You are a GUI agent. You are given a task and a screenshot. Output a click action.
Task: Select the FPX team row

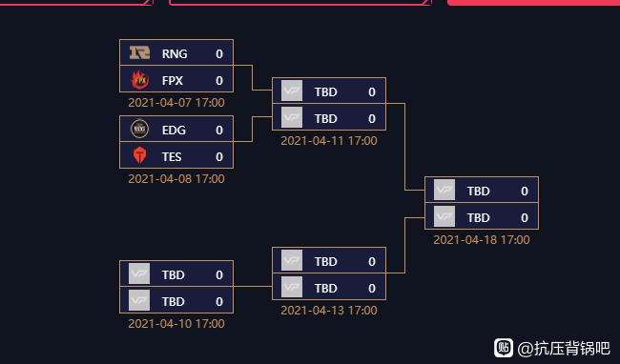[176, 79]
